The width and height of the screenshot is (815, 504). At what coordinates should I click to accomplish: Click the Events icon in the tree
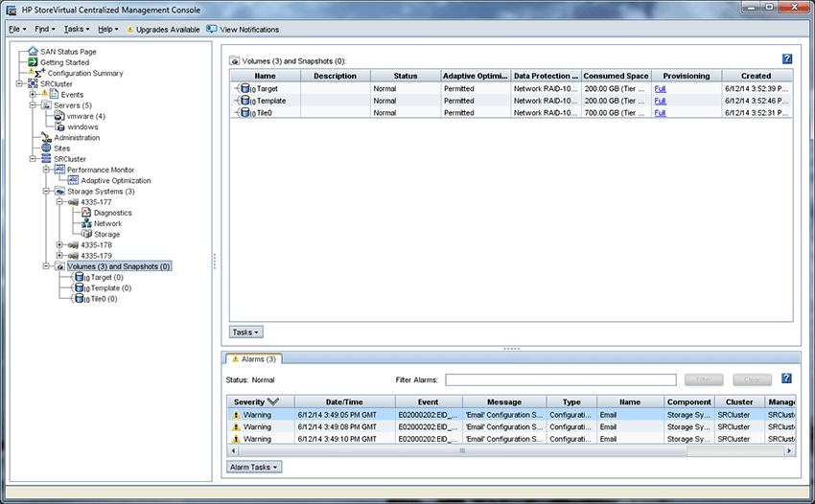pyautogui.click(x=54, y=94)
